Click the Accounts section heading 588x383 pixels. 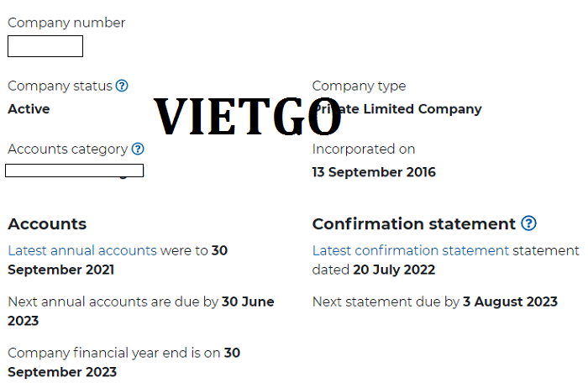tap(47, 224)
